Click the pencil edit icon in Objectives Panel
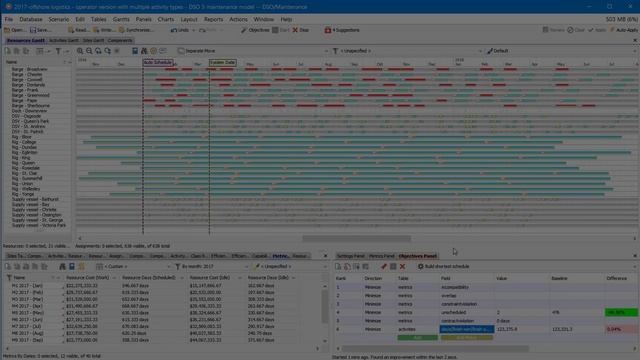 pyautogui.click(x=384, y=267)
